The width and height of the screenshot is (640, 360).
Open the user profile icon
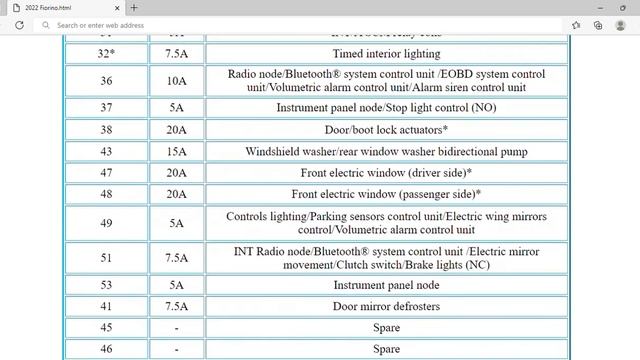click(x=620, y=25)
